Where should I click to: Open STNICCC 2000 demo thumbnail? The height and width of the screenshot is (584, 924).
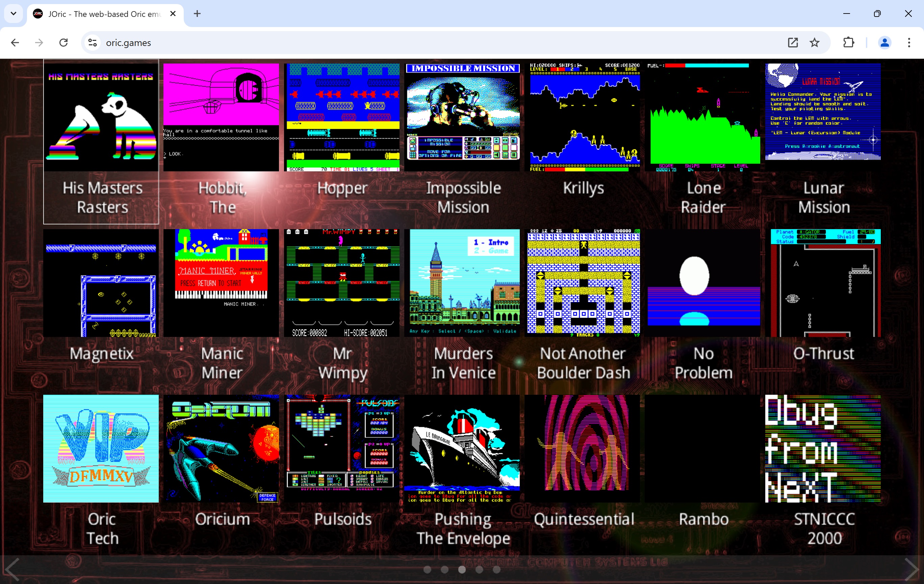823,448
